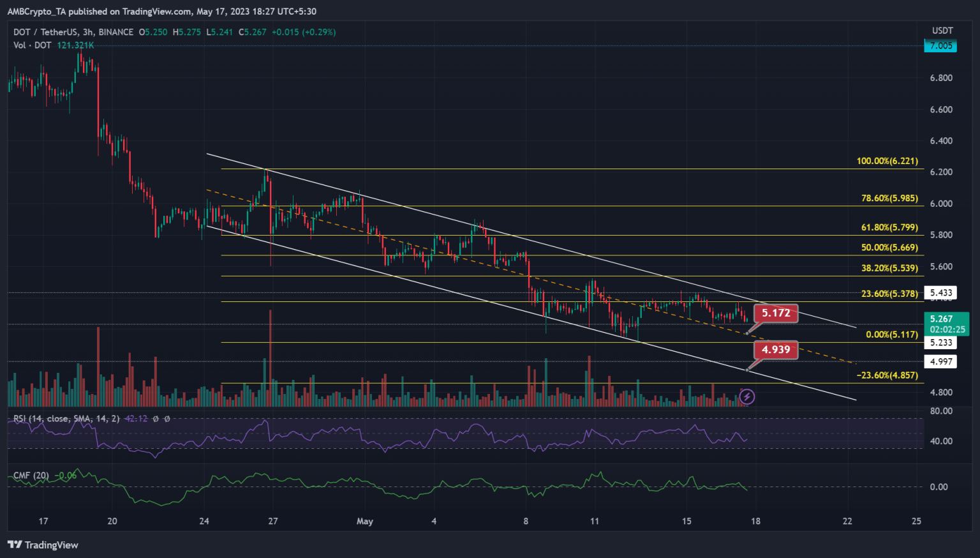Click the red 4.939 price callout
Image resolution: width=980 pixels, height=558 pixels.
(776, 349)
